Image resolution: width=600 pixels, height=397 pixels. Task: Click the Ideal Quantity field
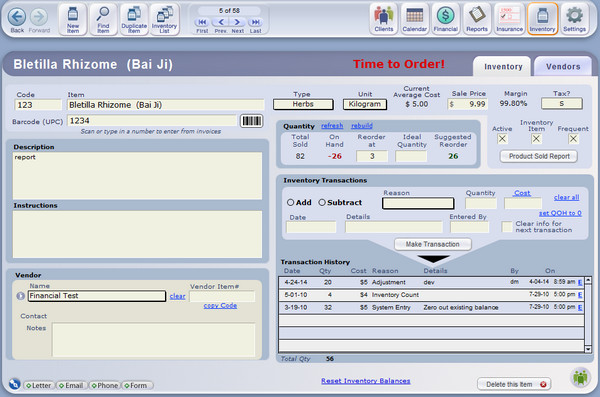coord(411,156)
